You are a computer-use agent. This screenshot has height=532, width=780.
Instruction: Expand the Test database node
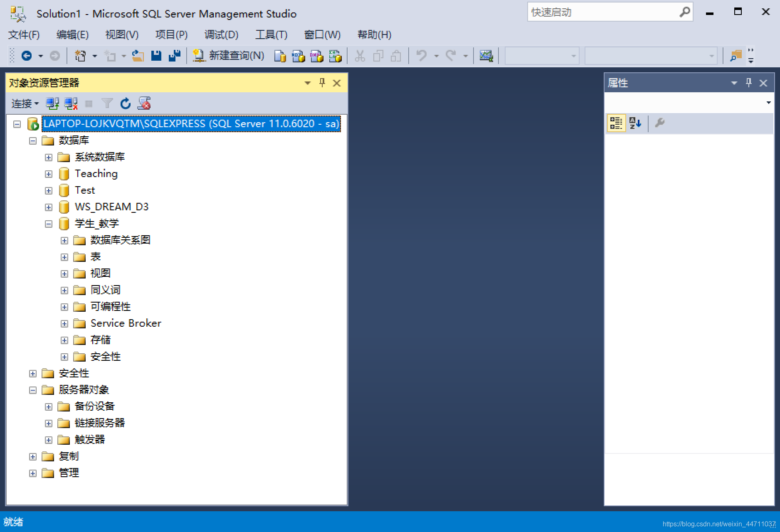[49, 190]
